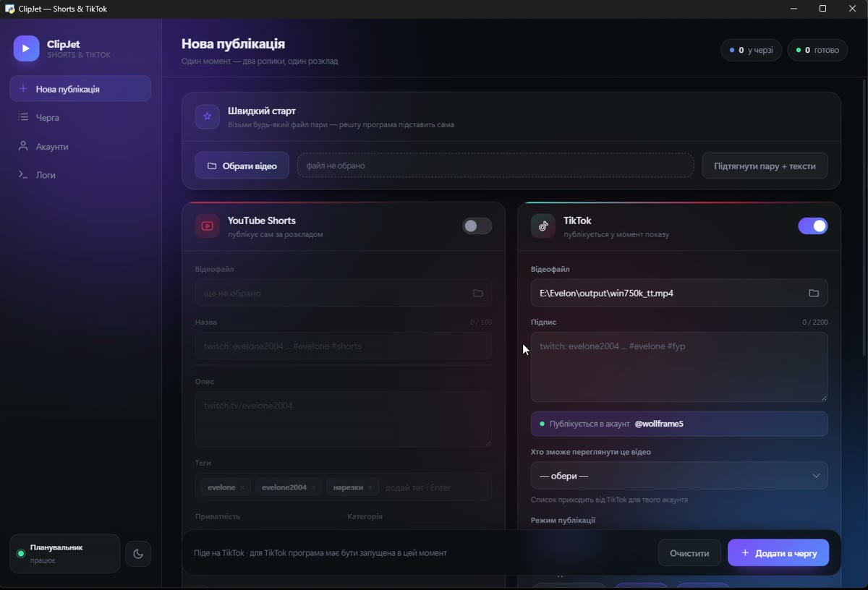
Task: Click the terminal icon next to Логи
Action: 23,175
